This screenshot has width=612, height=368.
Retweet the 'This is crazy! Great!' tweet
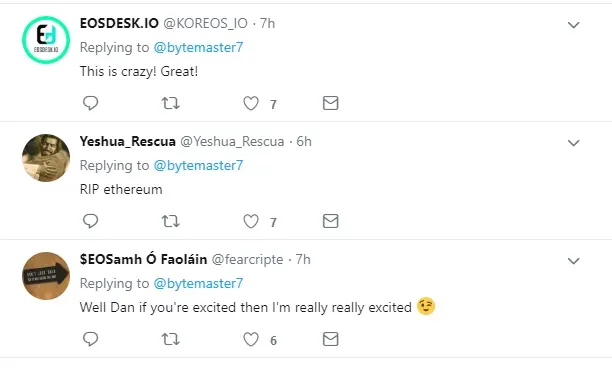(171, 103)
